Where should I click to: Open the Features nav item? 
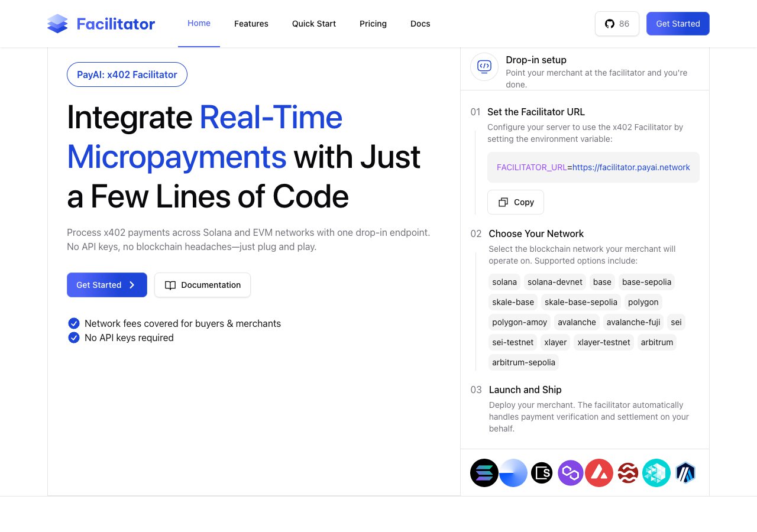251,24
